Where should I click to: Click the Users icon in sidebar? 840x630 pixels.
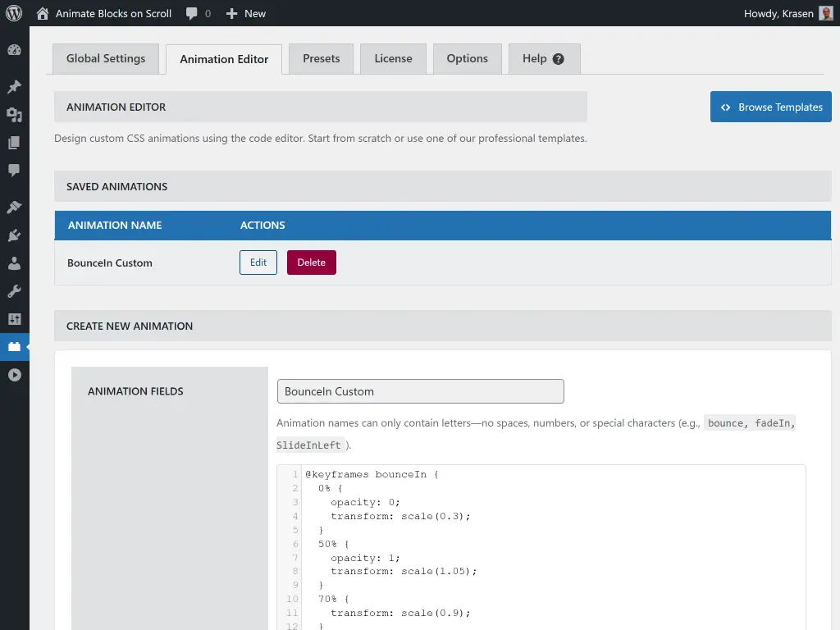[x=14, y=262]
